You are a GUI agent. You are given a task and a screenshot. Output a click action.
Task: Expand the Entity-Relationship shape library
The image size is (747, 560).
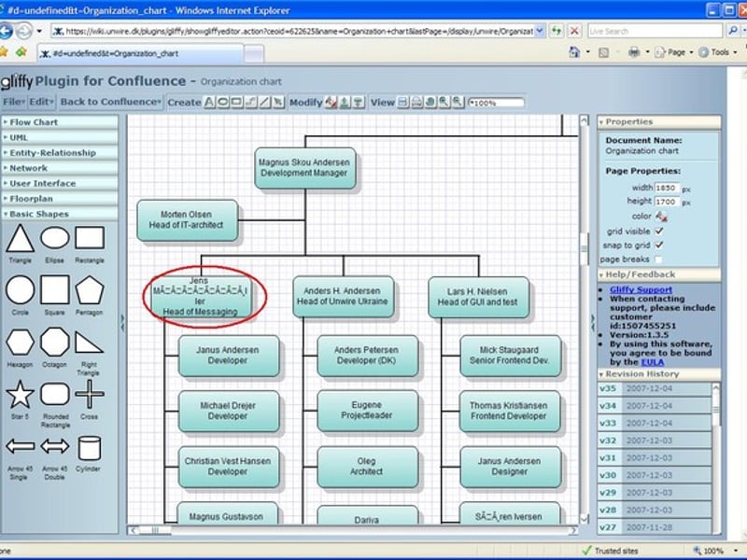coord(59,153)
